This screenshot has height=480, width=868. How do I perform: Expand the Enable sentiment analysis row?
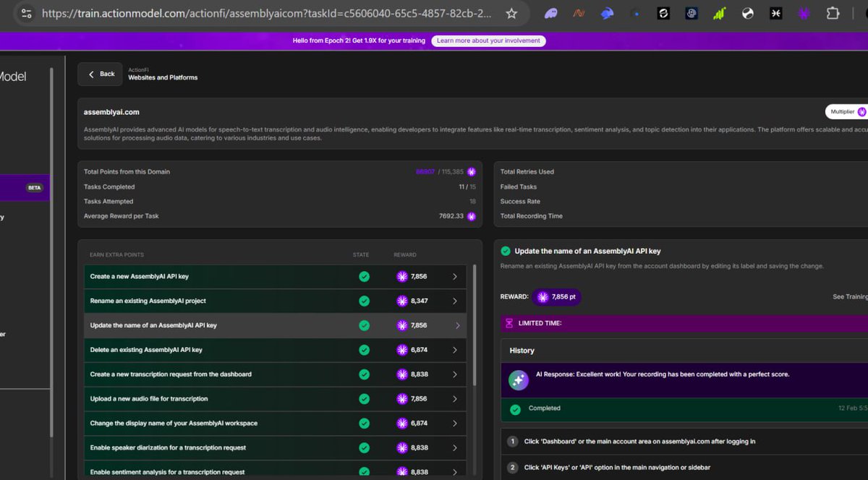click(455, 472)
